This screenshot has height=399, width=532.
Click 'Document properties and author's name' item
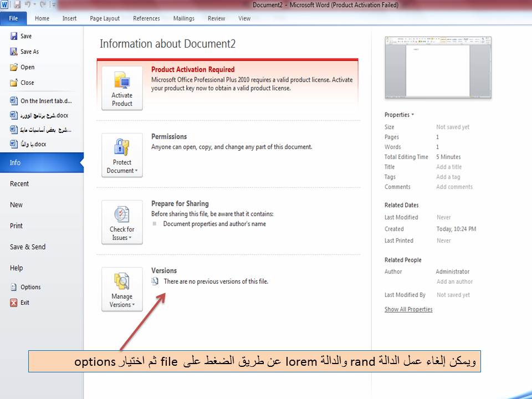(214, 223)
